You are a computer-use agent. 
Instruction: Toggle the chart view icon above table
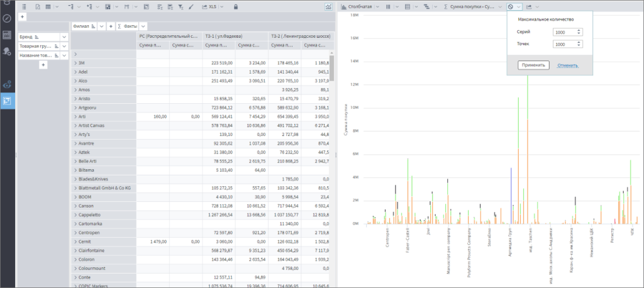pos(329,6)
